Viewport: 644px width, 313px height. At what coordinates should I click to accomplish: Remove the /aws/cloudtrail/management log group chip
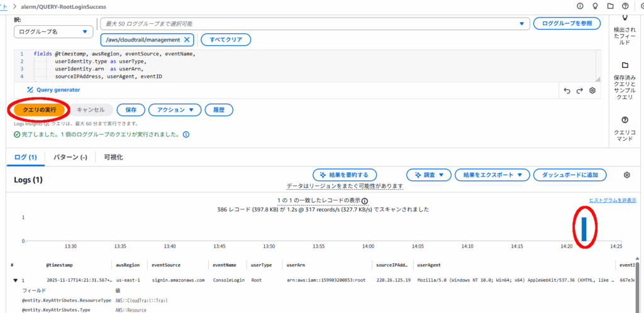tap(188, 40)
